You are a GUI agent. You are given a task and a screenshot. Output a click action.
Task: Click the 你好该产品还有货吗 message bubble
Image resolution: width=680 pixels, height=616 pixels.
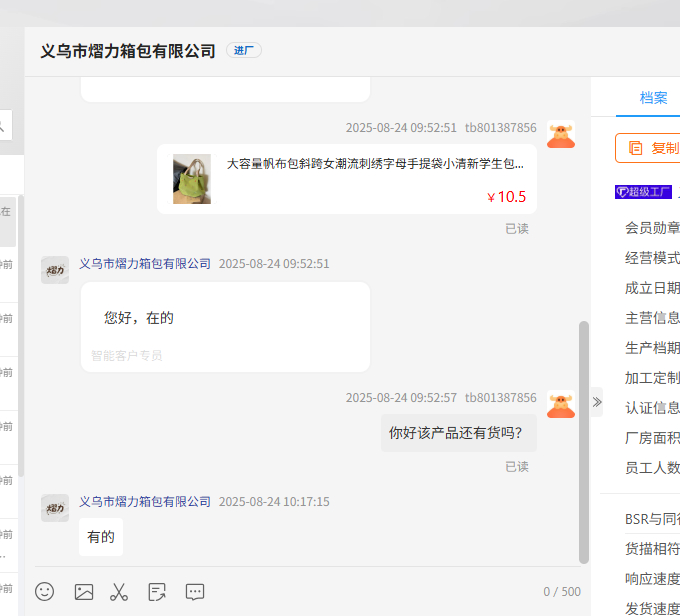[458, 433]
